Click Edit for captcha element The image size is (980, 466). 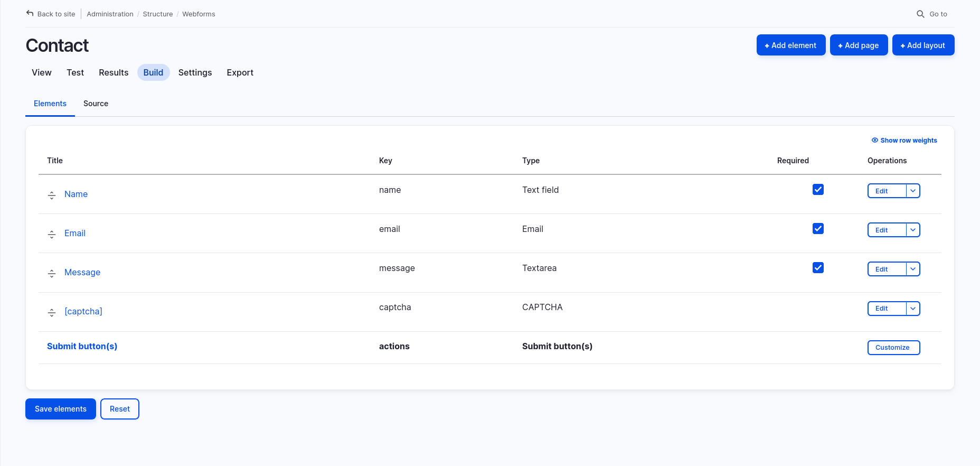[887, 309]
